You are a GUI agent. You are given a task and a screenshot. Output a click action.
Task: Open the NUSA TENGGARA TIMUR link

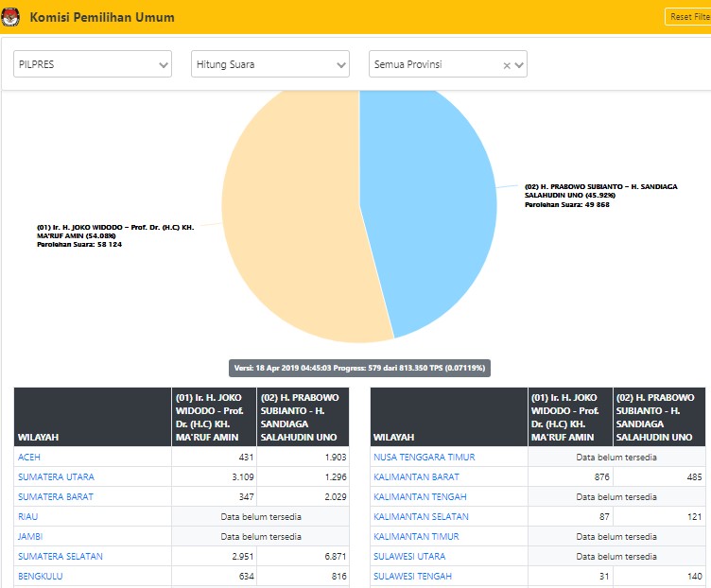point(424,457)
